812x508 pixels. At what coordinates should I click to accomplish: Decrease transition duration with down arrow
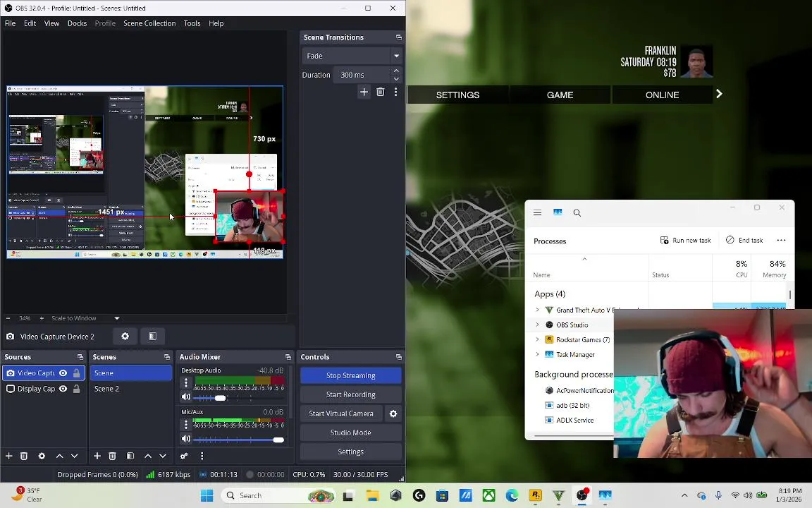pos(396,79)
